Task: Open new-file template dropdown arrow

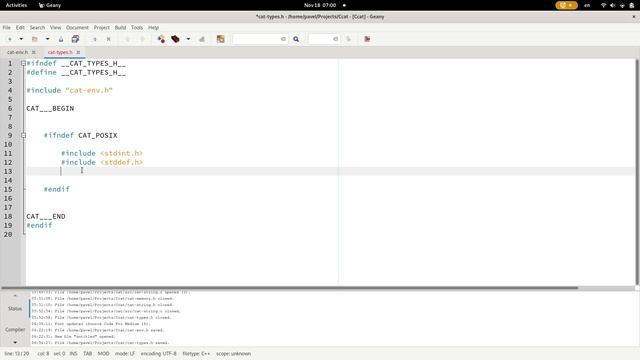Action: [21, 39]
